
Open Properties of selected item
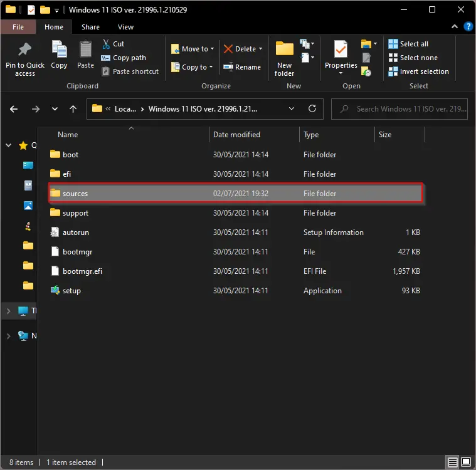(341, 54)
